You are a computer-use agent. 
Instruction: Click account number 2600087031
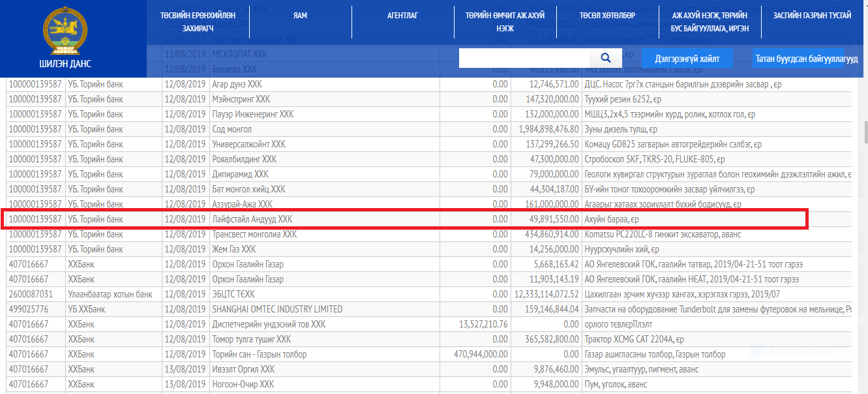tap(30, 294)
